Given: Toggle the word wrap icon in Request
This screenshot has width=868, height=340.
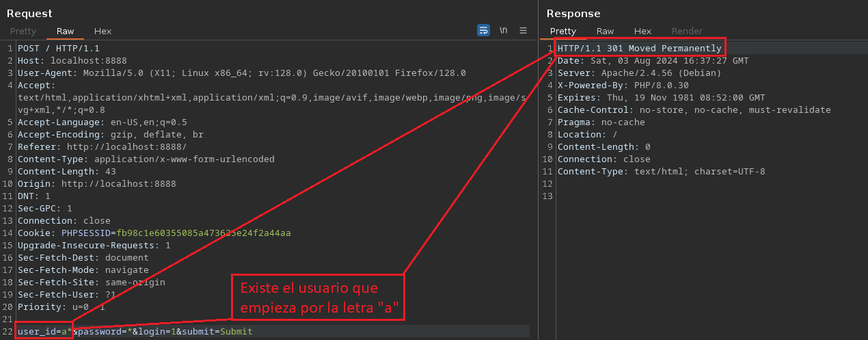Looking at the screenshot, I should pos(483,30).
